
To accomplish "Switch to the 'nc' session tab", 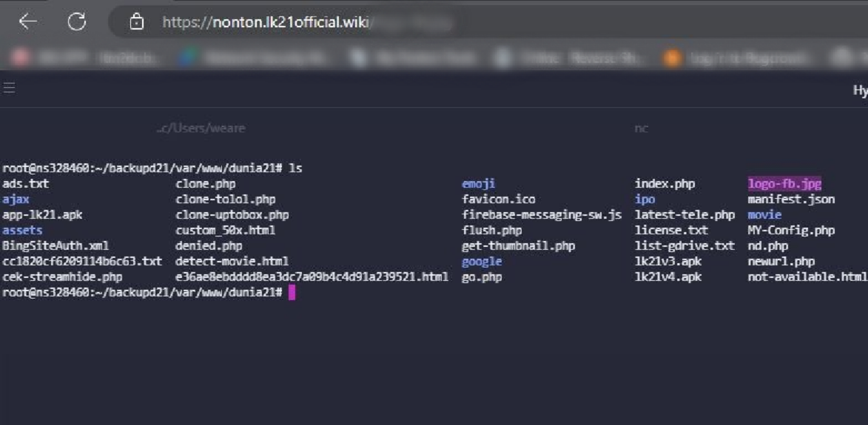I will click(x=641, y=128).
